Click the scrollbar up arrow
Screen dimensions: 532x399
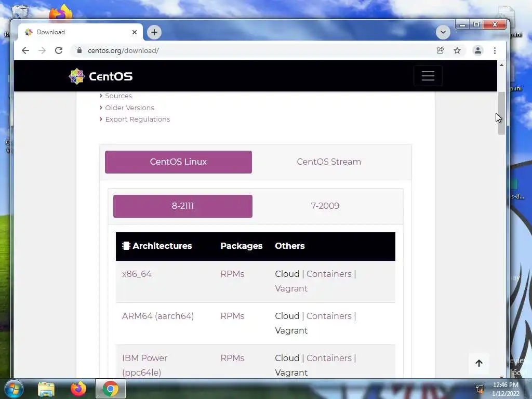(x=501, y=65)
